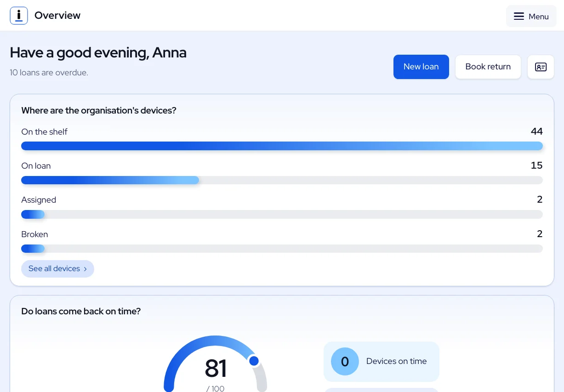Click the Overview page title

point(57,16)
